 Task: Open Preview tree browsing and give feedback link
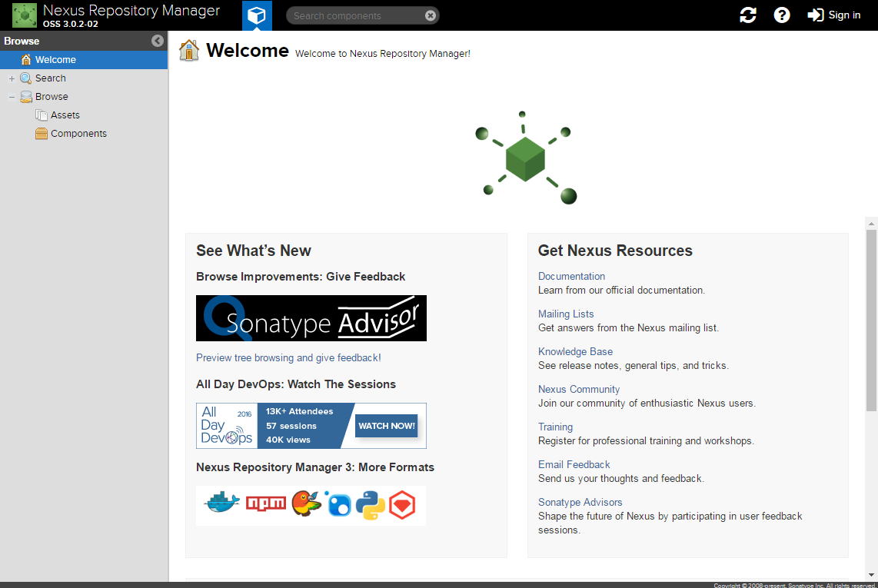(288, 358)
